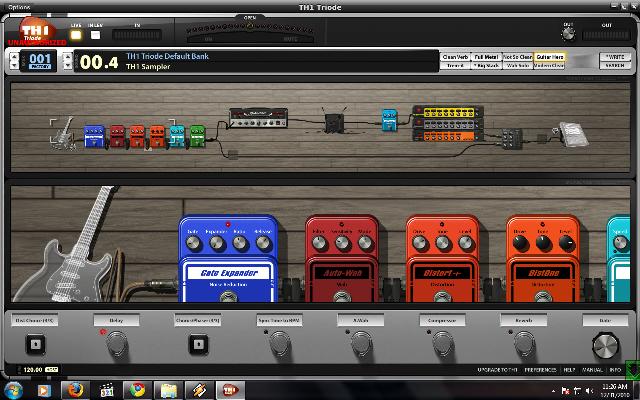The image size is (640, 400).
Task: Open the preset name display TH1 Sampler
Action: 148,67
